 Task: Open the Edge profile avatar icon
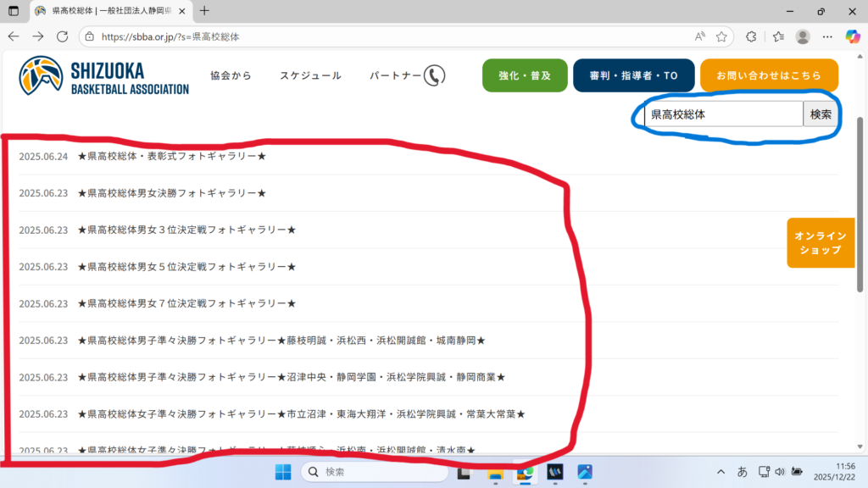pyautogui.click(x=803, y=36)
